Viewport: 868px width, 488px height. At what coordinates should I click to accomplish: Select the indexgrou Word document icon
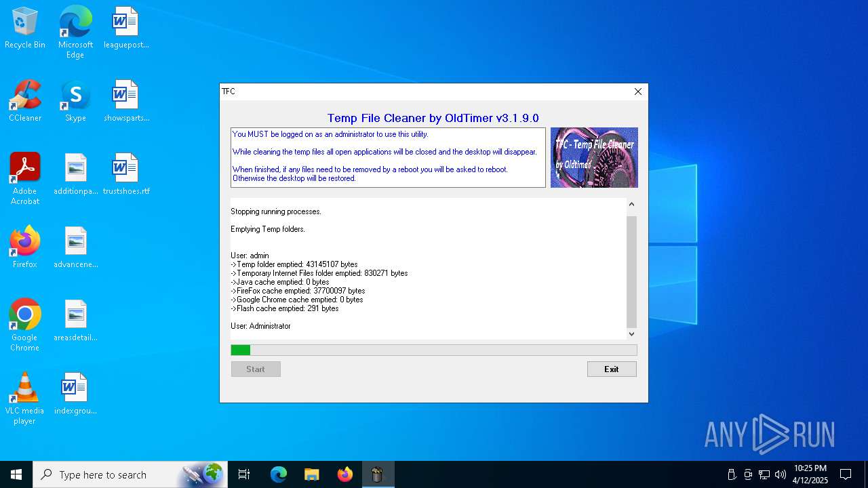[75, 394]
